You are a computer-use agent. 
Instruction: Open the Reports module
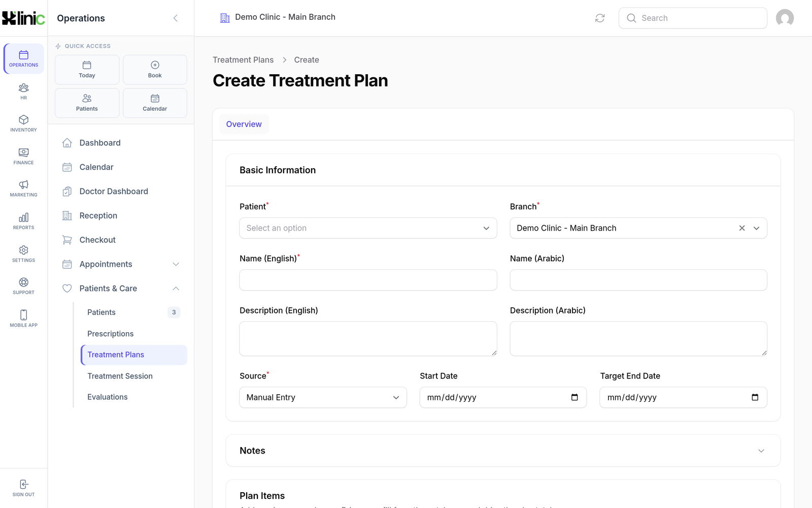coord(24,221)
